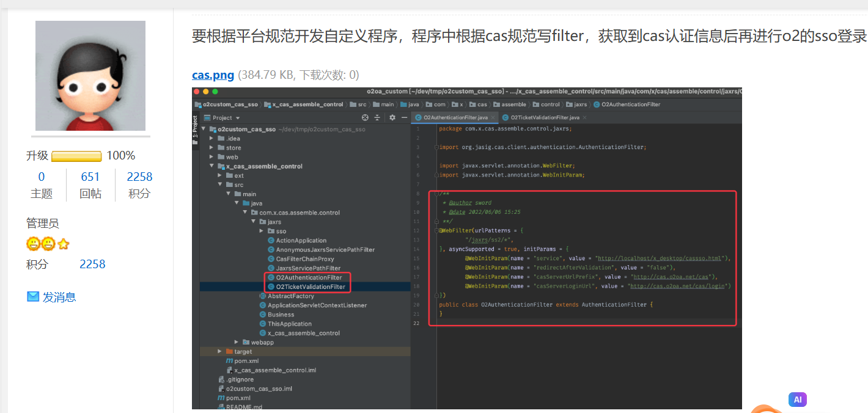Click the hide panel minus icon in Project toolbar
Viewport: 868px width, 413px height.
click(403, 117)
